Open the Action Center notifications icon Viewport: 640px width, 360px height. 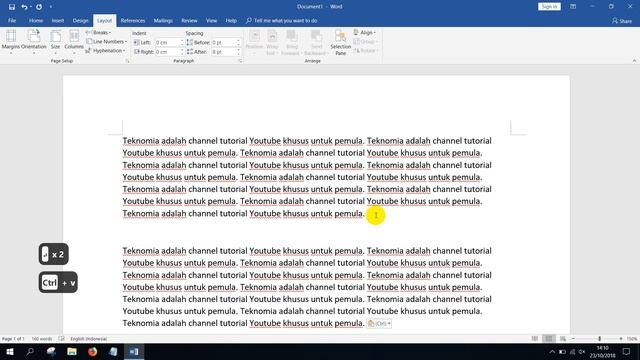point(627,352)
